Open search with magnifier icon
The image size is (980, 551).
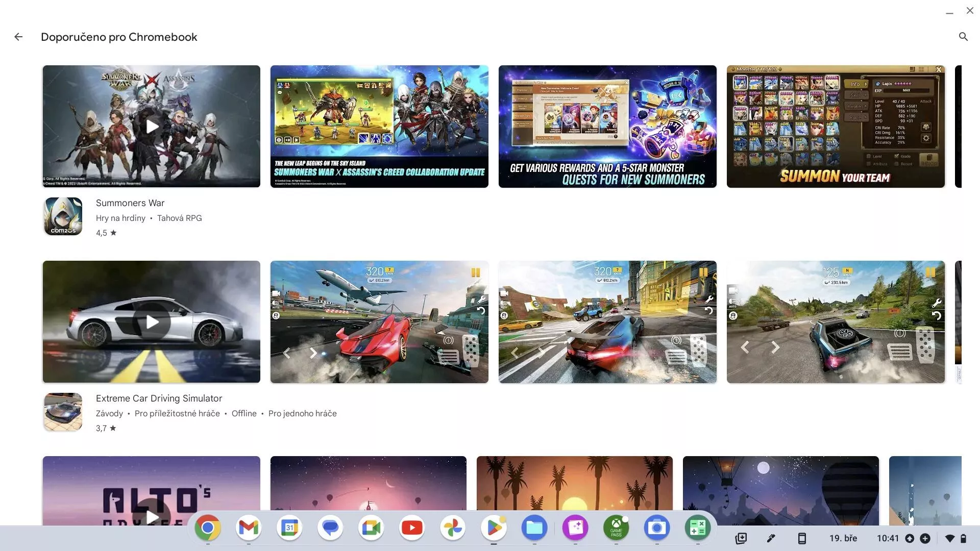(963, 37)
